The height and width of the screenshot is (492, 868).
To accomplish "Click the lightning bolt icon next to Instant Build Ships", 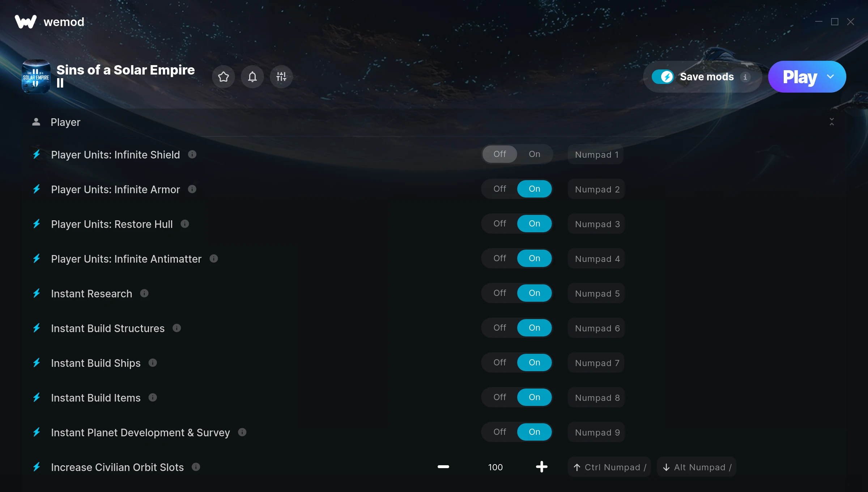I will (37, 362).
